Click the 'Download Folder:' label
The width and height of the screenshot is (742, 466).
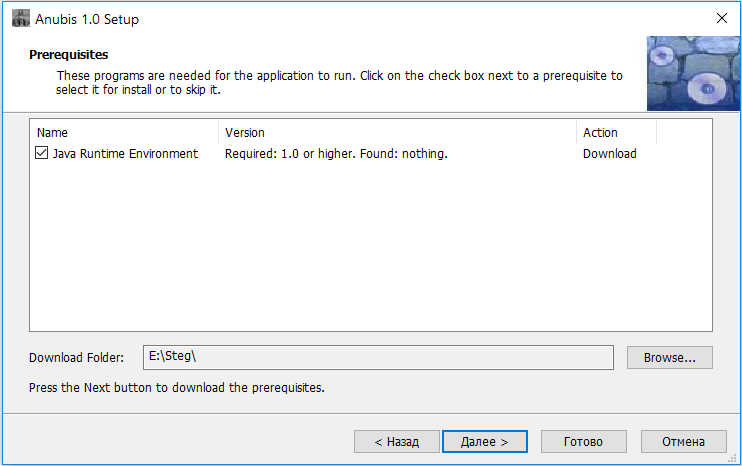point(77,358)
